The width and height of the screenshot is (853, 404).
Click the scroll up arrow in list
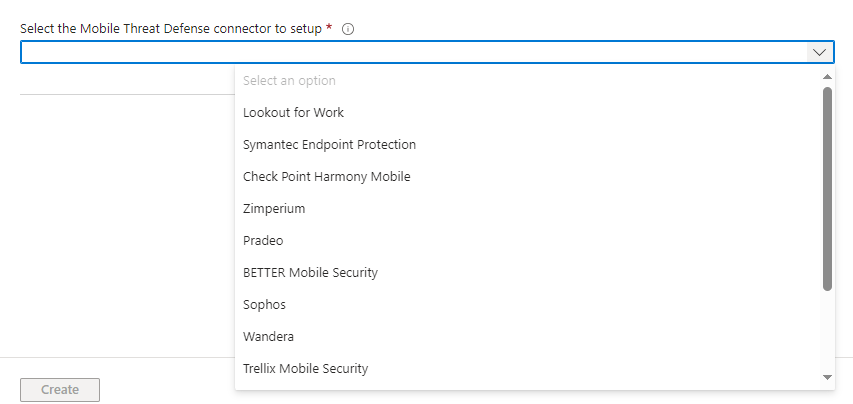click(x=827, y=76)
